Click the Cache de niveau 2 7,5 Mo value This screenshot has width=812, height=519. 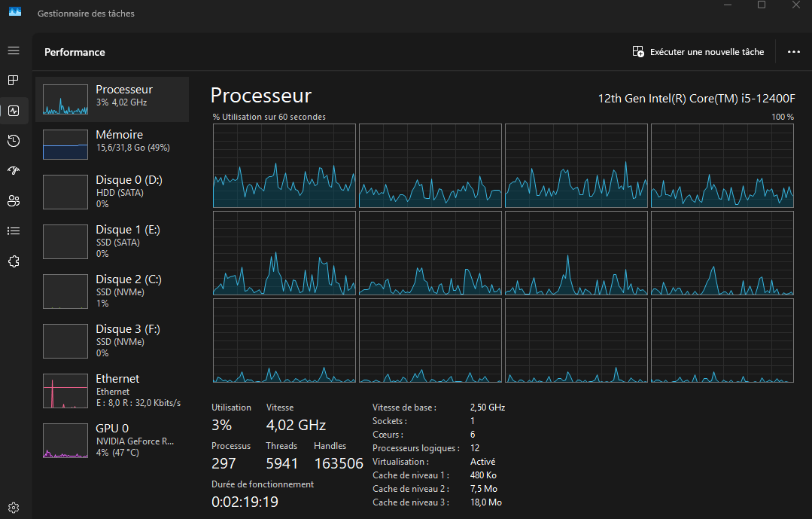(x=484, y=488)
